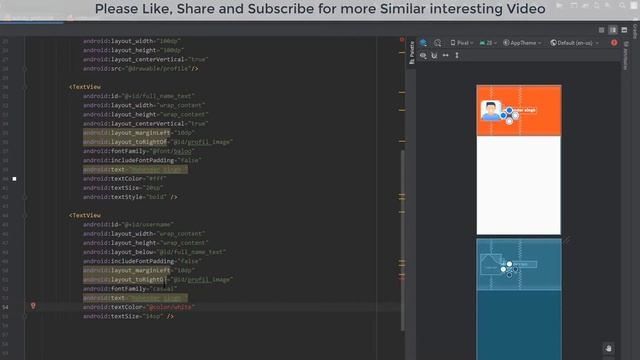640x360 pixels.
Task: Click the red error stripe mark atop scrollbar
Action: [x=402, y=40]
